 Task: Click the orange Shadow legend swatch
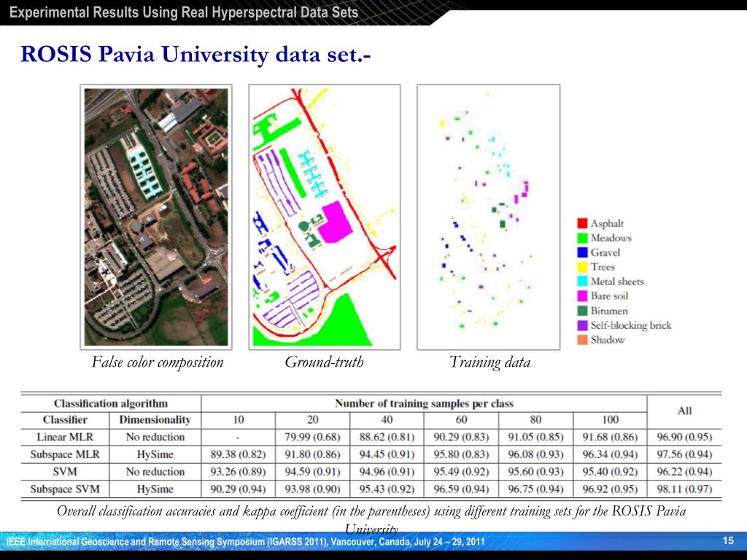click(582, 340)
